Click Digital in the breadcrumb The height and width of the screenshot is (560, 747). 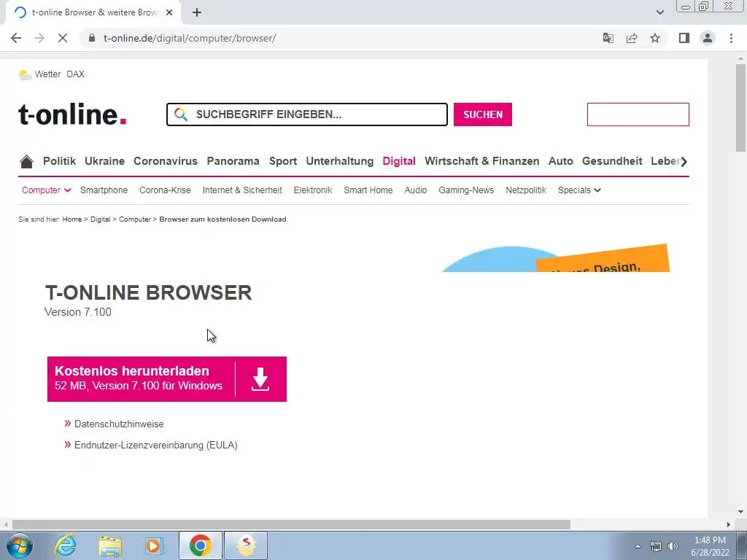100,219
